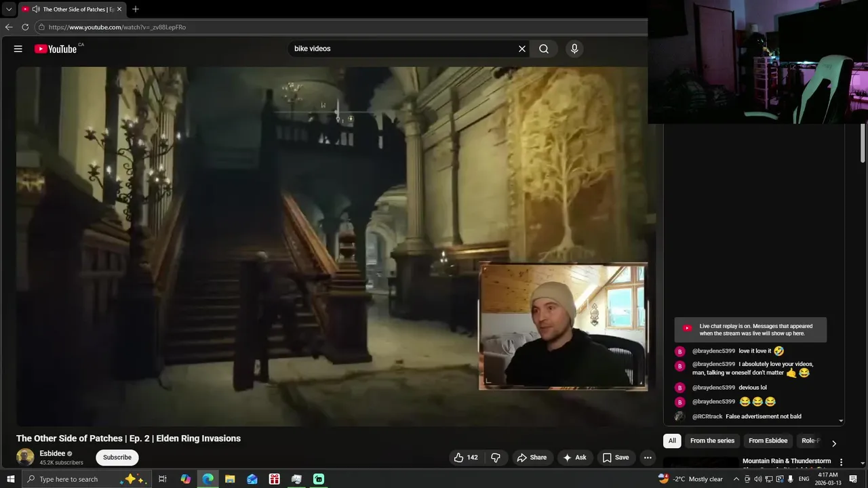
Task: Open the weather widget showing -2°C
Action: point(690,479)
